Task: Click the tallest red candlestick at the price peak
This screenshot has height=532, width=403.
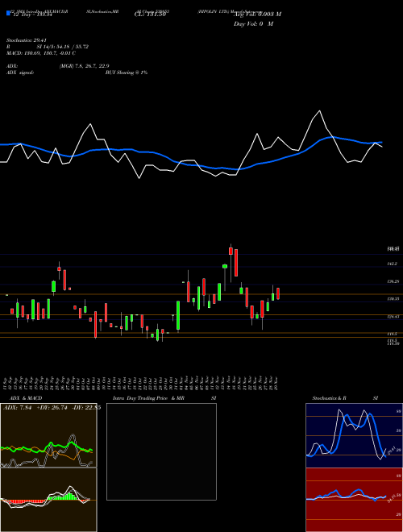Action: click(x=236, y=263)
